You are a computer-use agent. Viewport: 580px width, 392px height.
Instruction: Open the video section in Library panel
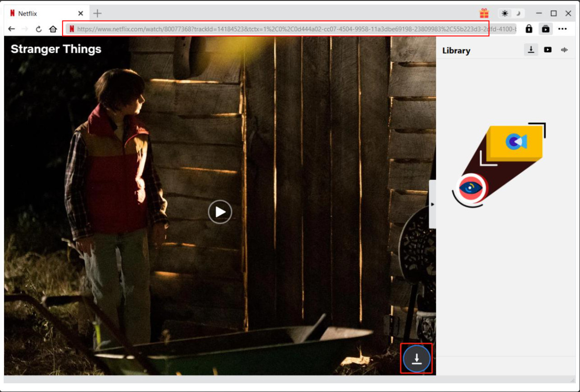click(547, 49)
